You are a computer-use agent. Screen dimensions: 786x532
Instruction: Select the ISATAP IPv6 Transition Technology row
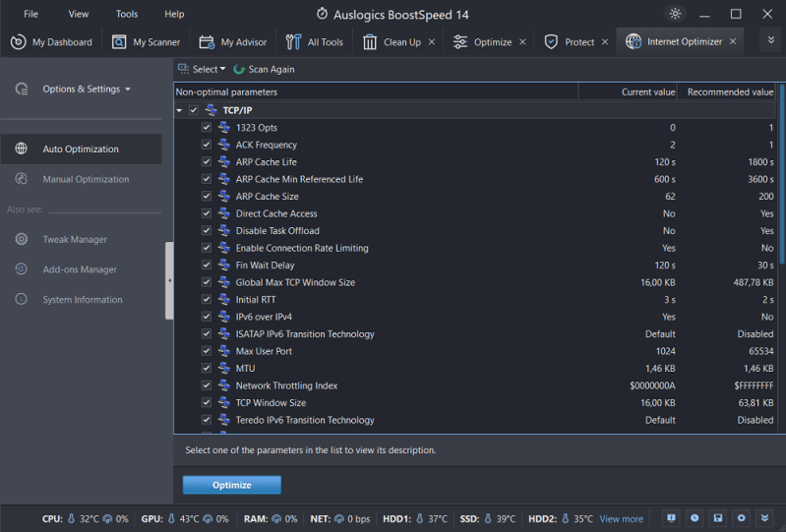pyautogui.click(x=475, y=334)
